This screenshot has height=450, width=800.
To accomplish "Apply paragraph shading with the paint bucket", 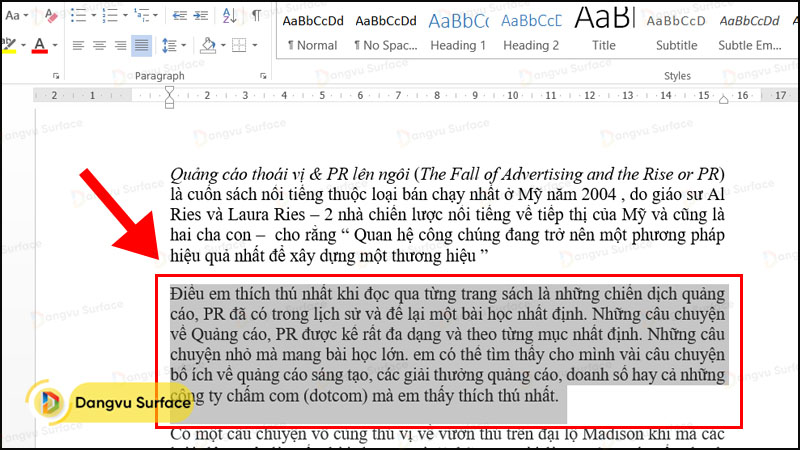I will (x=208, y=45).
